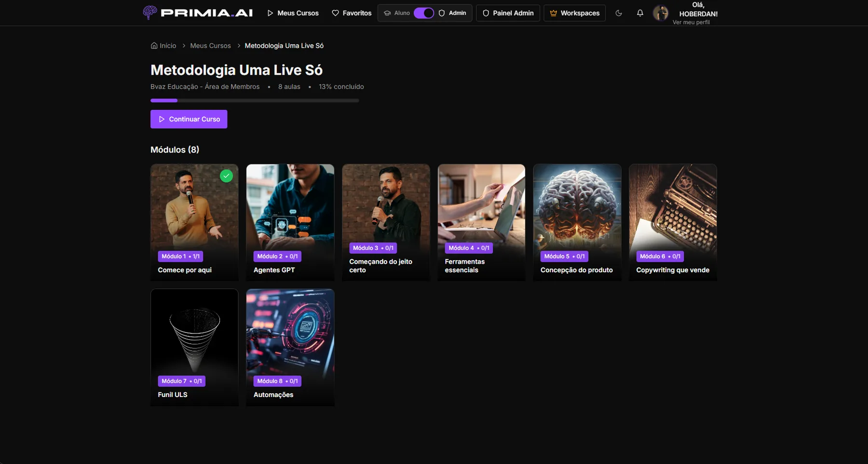Click the green completed checkmark on Módulo 1

click(226, 176)
